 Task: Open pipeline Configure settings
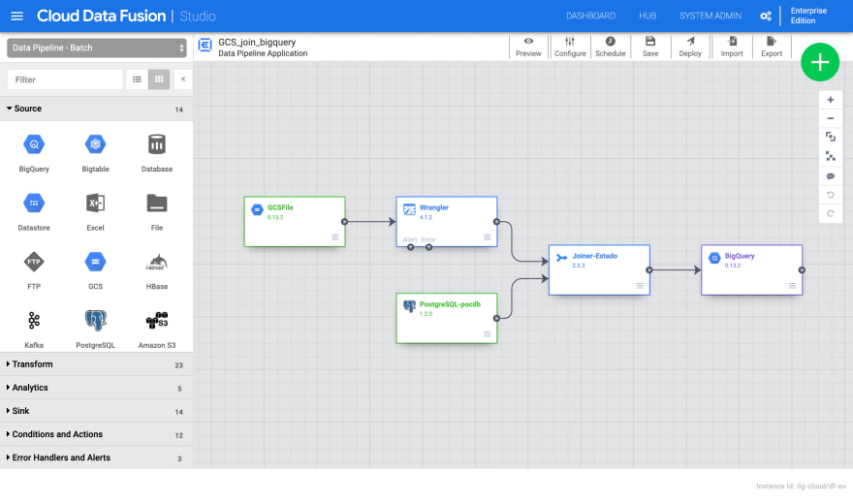coord(570,47)
